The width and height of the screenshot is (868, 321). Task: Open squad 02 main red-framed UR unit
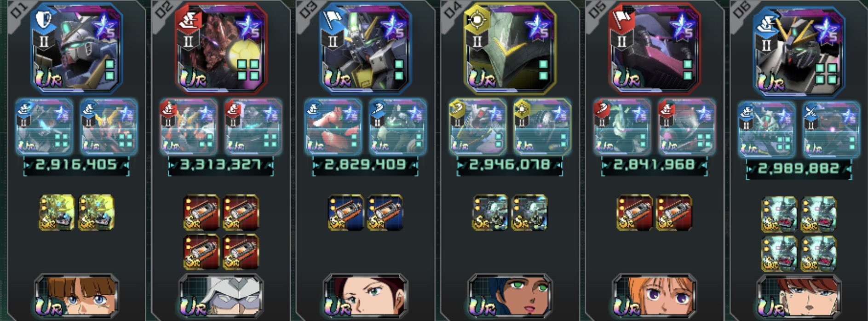tap(221, 48)
